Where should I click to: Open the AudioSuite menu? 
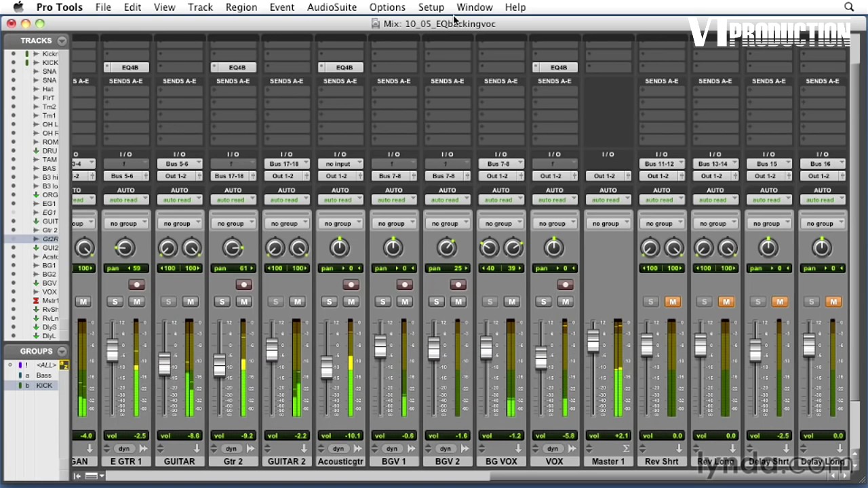tap(332, 7)
